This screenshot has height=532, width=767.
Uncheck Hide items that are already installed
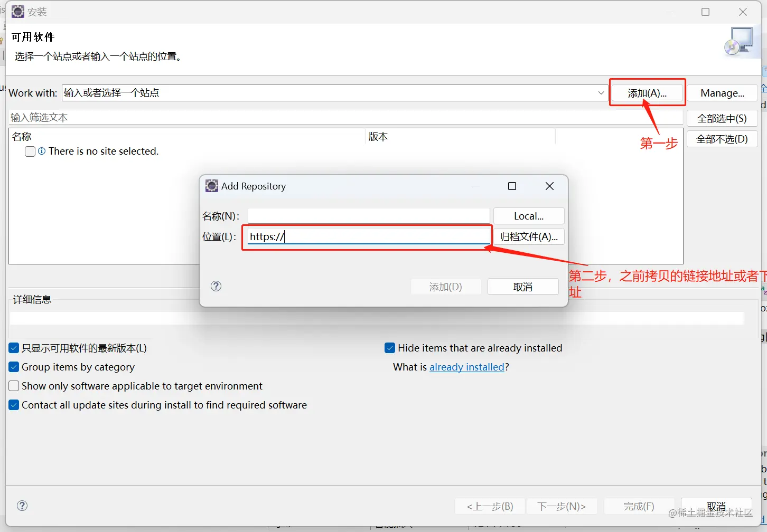point(390,348)
